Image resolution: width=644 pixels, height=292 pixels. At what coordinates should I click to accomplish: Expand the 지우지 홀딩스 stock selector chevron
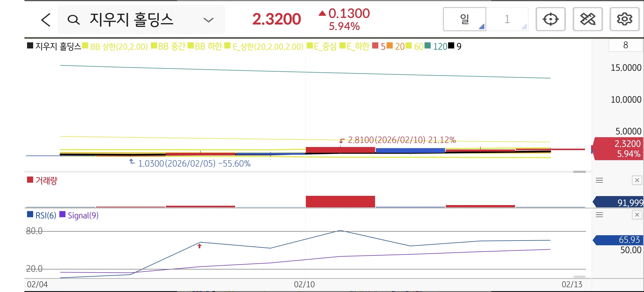[208, 20]
